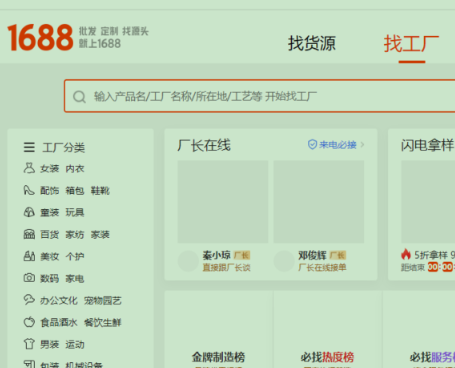455x368 pixels.
Task: Open the 餐饮生鲜 category
Action: (103, 323)
